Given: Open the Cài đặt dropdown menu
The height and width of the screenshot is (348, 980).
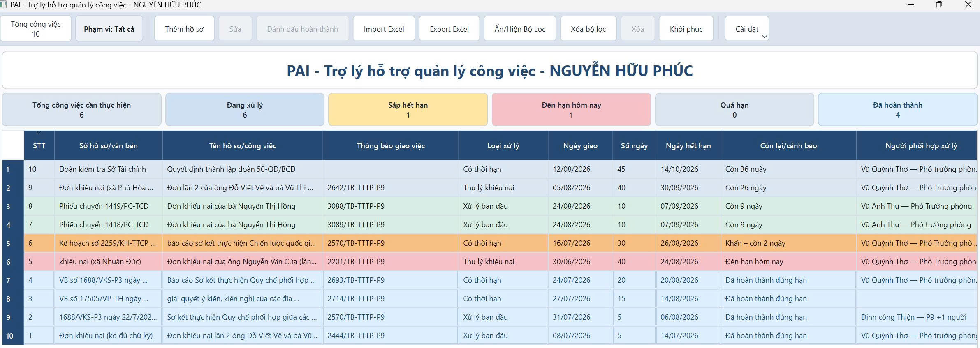Looking at the screenshot, I should (x=747, y=29).
